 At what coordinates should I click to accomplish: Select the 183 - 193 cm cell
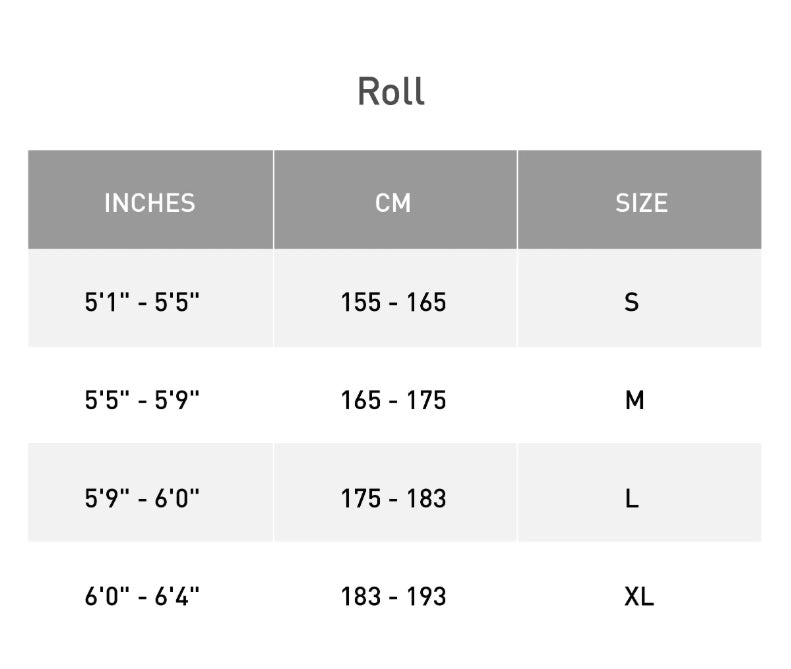click(393, 596)
